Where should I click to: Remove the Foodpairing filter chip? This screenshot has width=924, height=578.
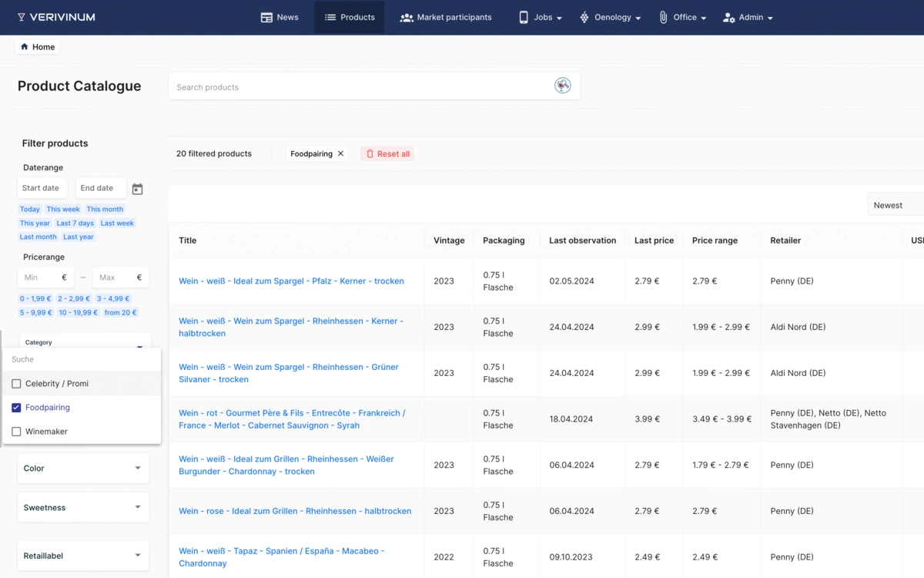tap(340, 154)
